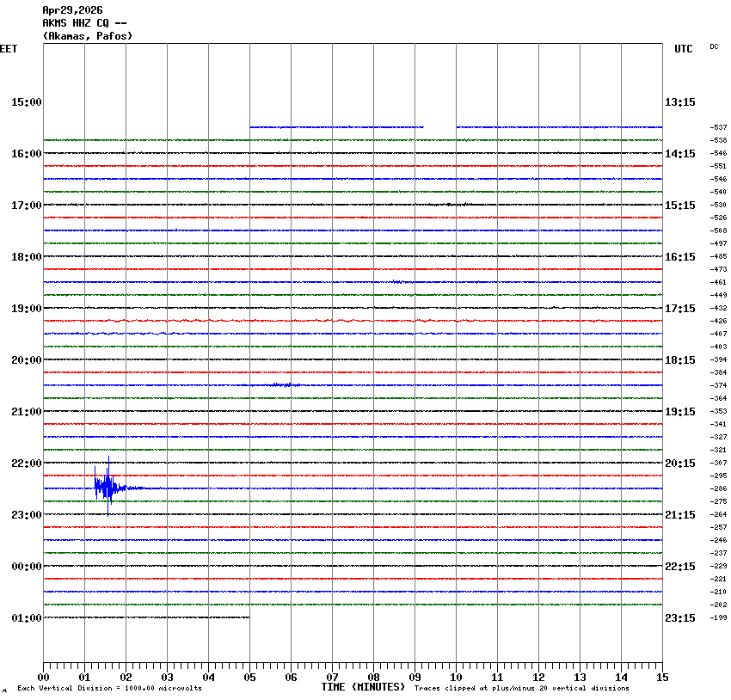Select the 15:00 EET time label
Image resolution: width=731 pixels, height=700 pixels.
point(26,102)
